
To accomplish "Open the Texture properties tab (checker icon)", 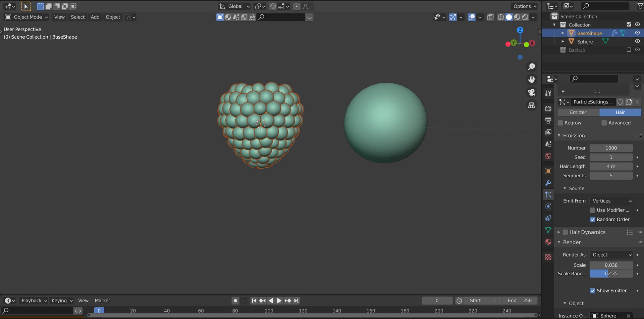I will pyautogui.click(x=548, y=257).
